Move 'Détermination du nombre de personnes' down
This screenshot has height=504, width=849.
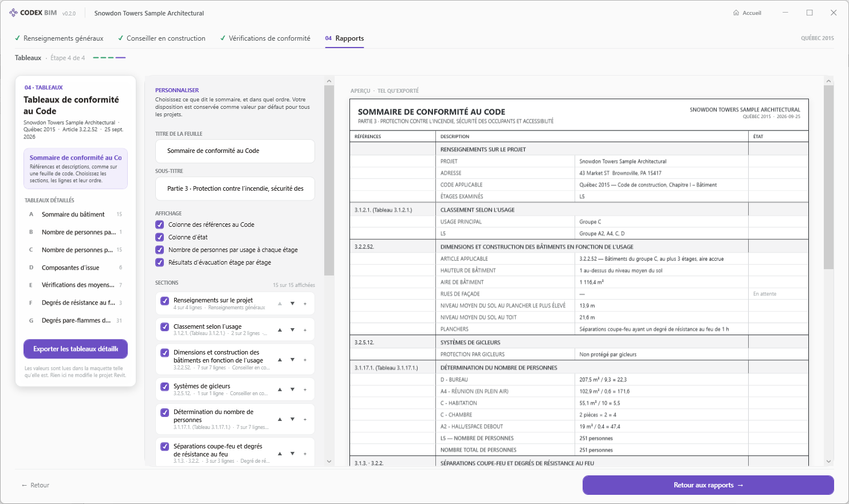click(292, 419)
